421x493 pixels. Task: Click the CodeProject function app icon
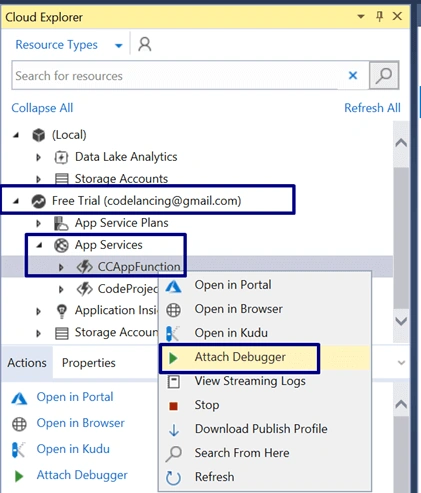point(84,289)
